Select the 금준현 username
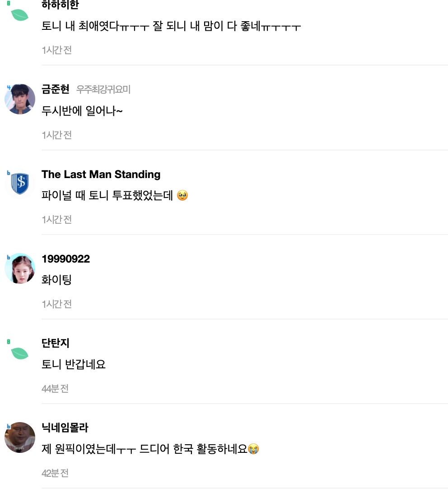 [x=56, y=89]
